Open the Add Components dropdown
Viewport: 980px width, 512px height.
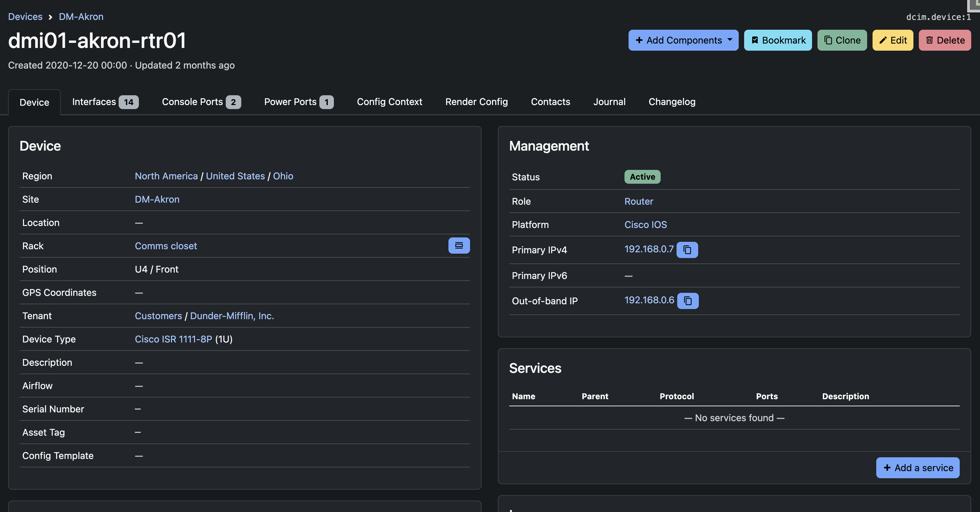click(x=683, y=40)
